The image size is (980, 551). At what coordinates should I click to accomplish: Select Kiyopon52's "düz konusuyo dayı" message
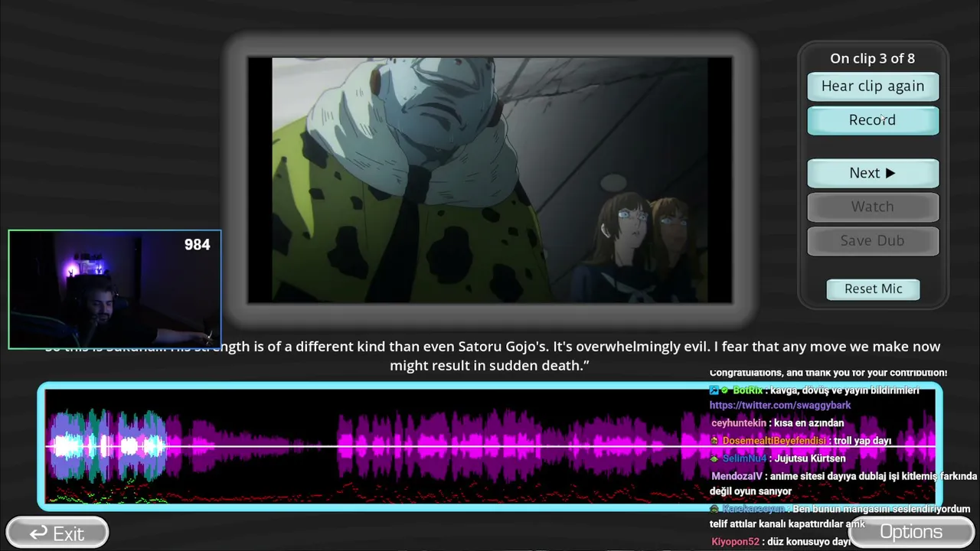781,542
